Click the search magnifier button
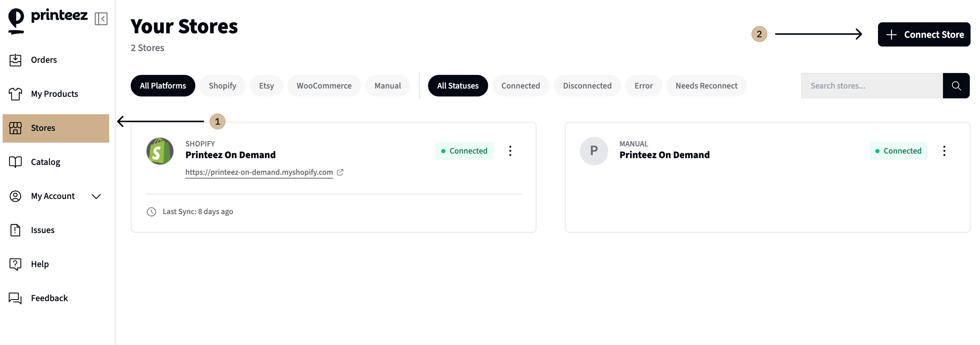The height and width of the screenshot is (345, 980). (956, 85)
